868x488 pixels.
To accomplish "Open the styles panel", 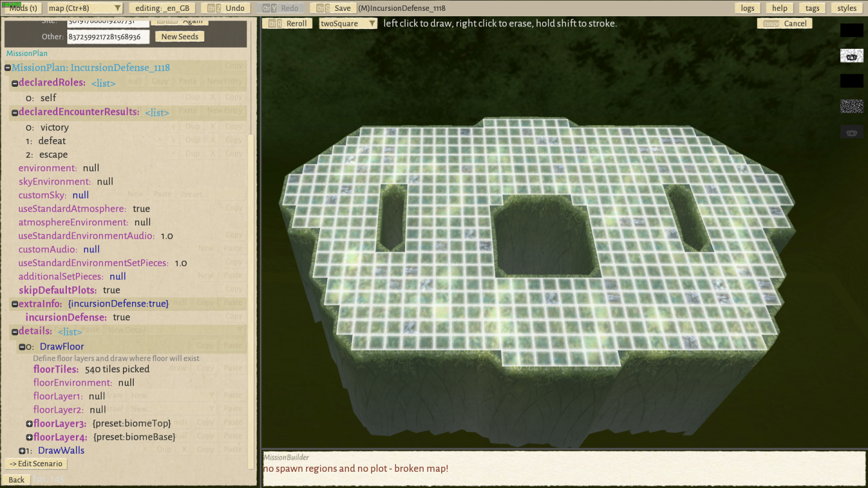I will point(847,8).
